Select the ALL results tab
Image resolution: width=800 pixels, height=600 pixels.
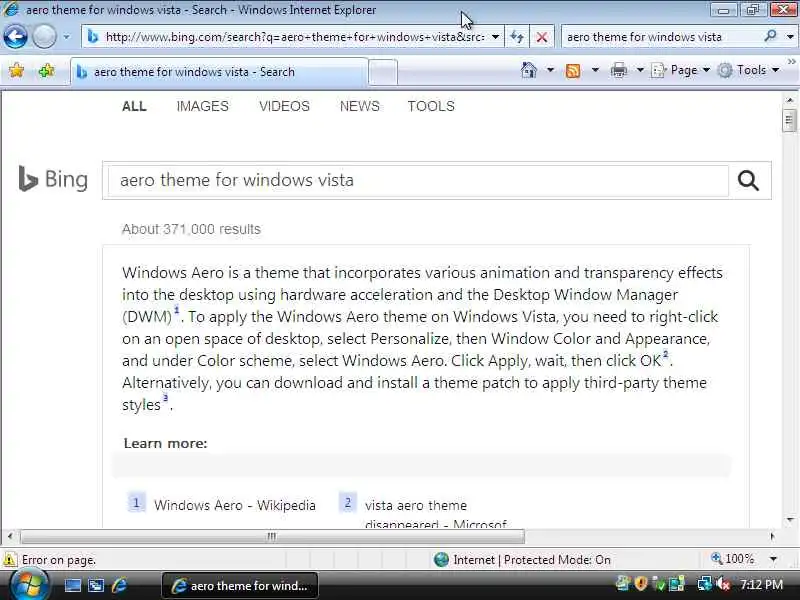click(134, 106)
